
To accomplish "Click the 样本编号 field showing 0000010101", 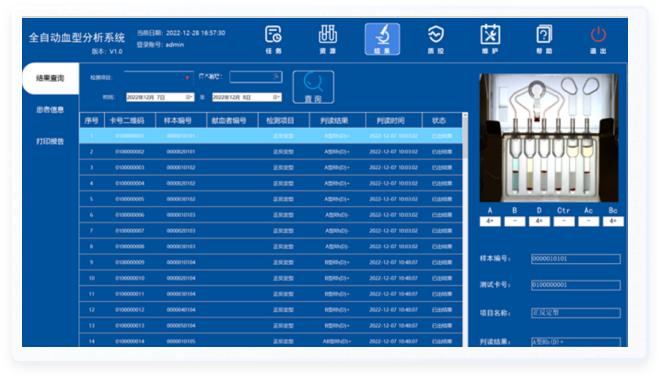I will (x=576, y=259).
